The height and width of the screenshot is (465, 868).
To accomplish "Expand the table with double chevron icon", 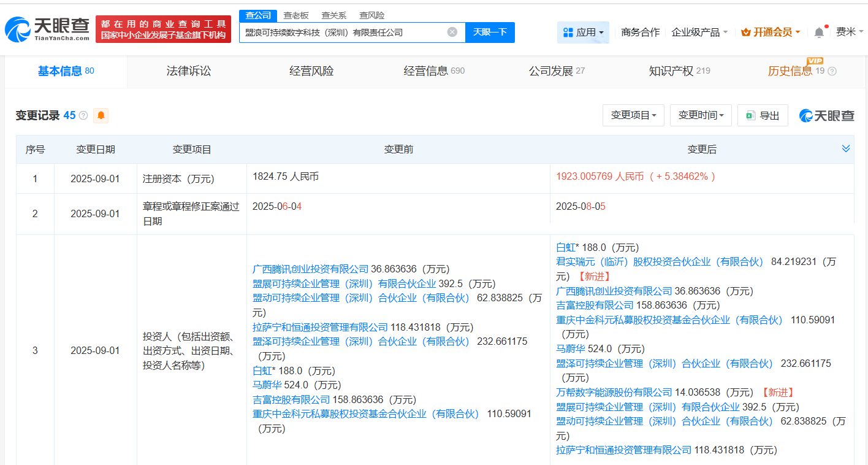I will pos(846,148).
